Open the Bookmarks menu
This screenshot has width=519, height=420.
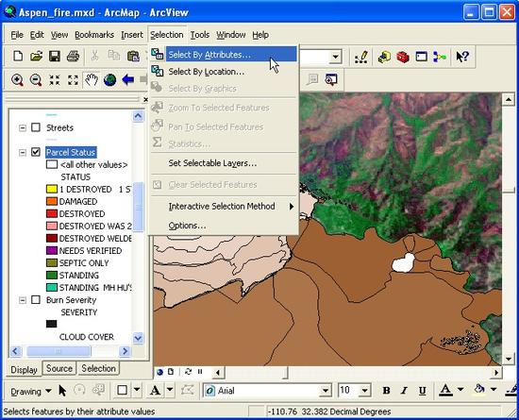[x=94, y=35]
